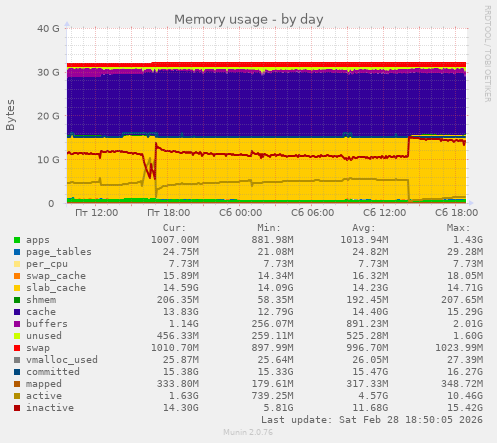This screenshot has width=497, height=443.
Task: Click the apps green legend swatch
Action: [x=17, y=240]
